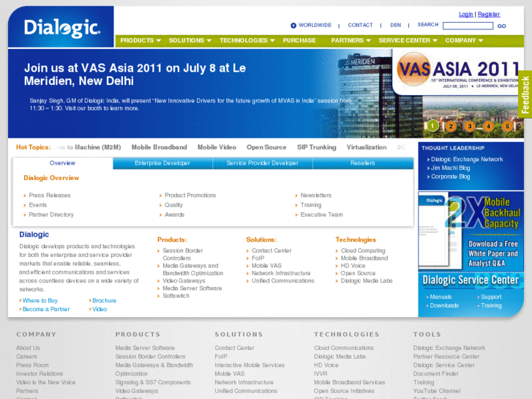Select SIP Trunking hot topic
This screenshot has width=532, height=399.
(317, 147)
